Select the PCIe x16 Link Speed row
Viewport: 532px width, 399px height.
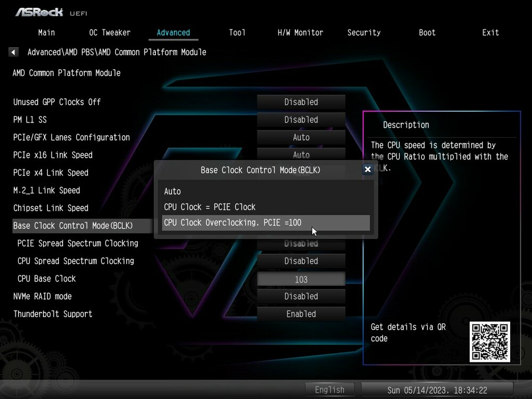click(x=53, y=155)
